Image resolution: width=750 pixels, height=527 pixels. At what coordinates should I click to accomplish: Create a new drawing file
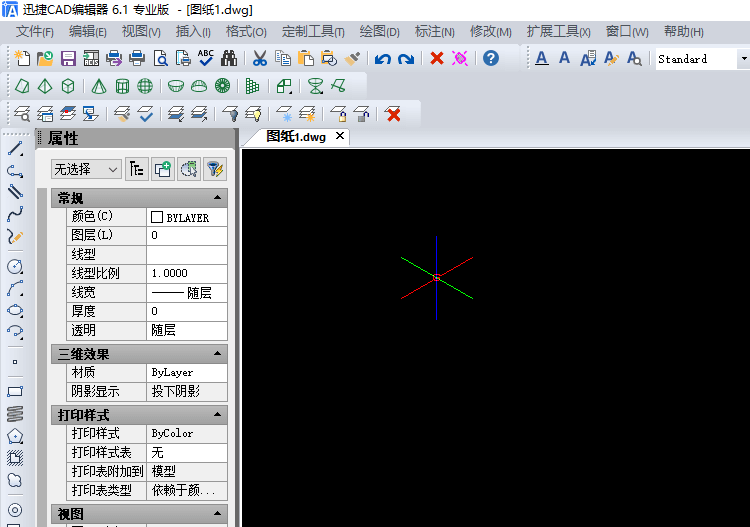tap(22, 58)
